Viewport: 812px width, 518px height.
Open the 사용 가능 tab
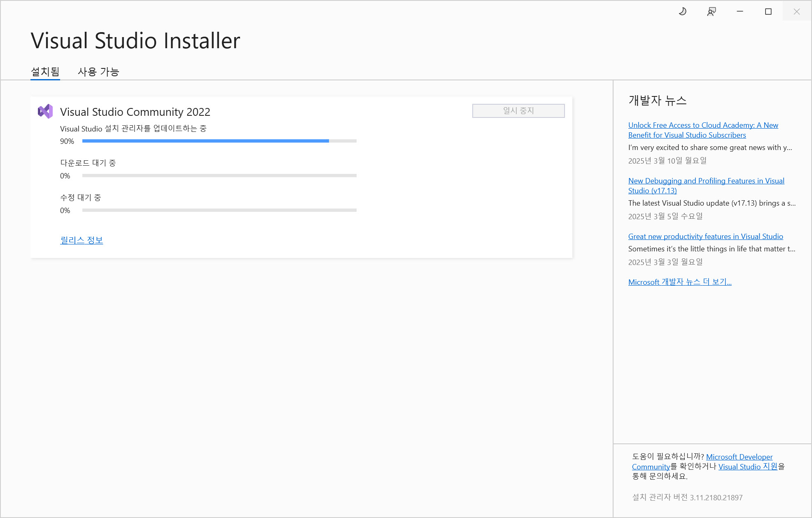(x=98, y=72)
